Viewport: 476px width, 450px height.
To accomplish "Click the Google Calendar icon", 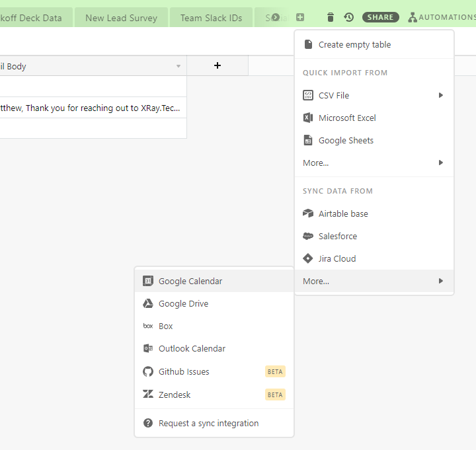I will pos(148,281).
